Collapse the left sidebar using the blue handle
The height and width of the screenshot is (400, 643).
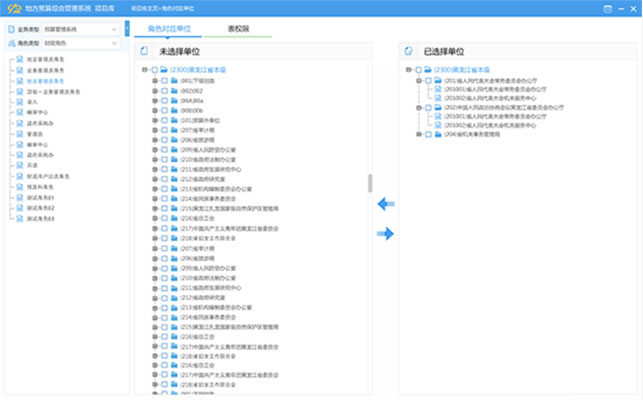[125, 29]
